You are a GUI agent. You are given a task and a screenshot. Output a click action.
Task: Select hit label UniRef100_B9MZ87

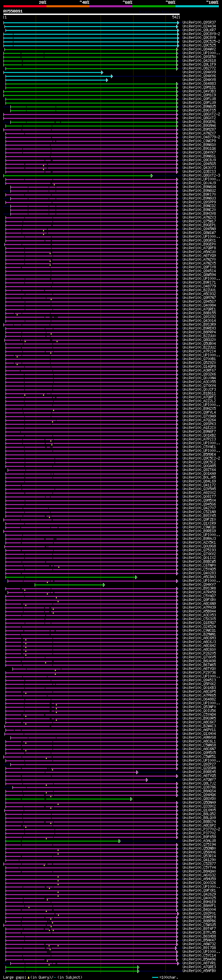pyautogui.click(x=199, y=129)
